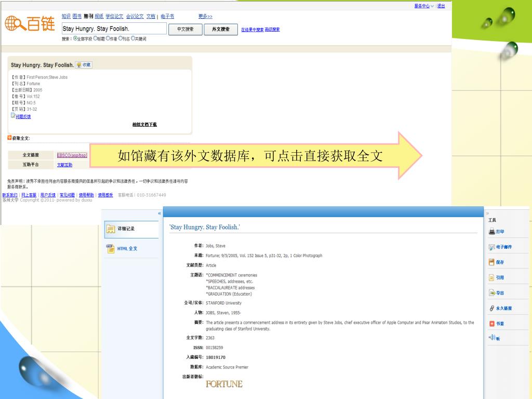Select the 标题 search radio button
532x399 pixels.
click(x=96, y=38)
